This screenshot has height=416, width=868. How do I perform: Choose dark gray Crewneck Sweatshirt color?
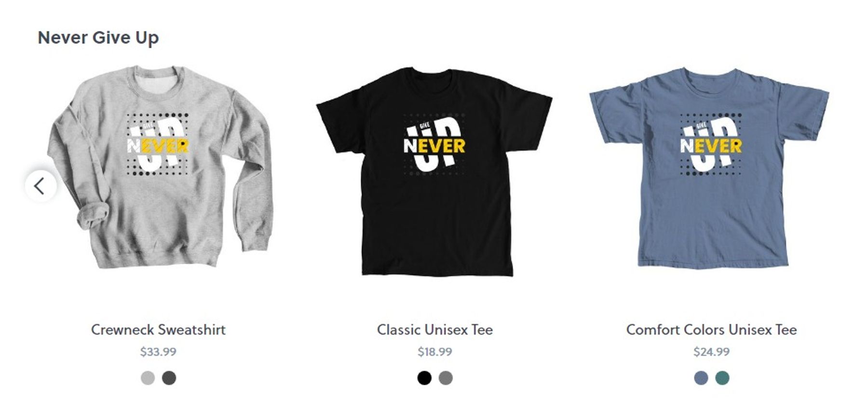point(169,378)
